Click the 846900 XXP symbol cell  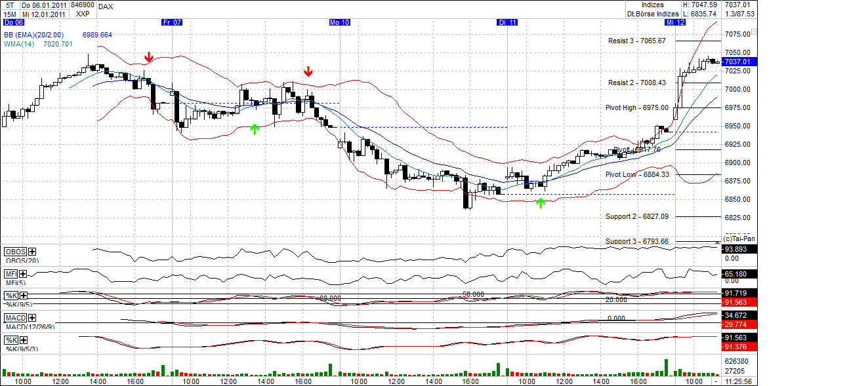pyautogui.click(x=83, y=10)
